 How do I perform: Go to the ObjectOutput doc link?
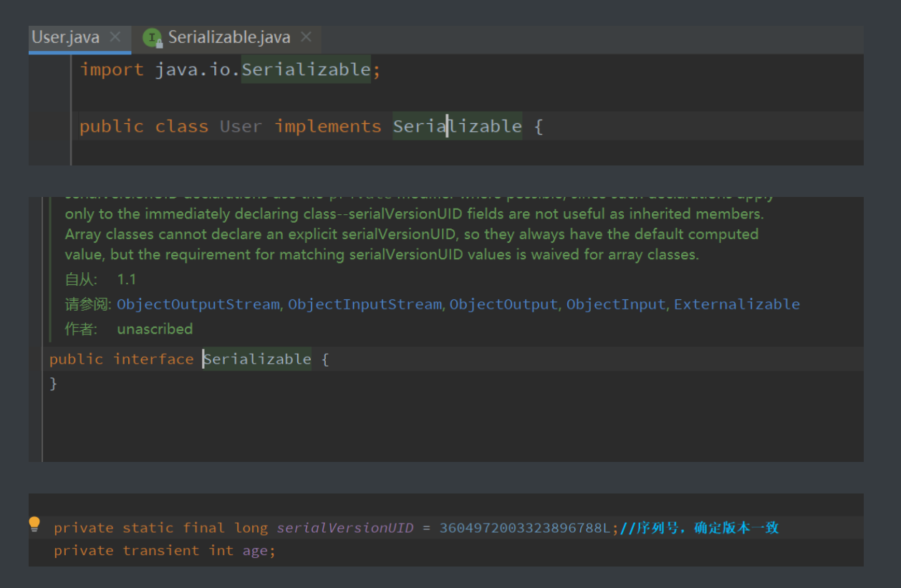503,304
